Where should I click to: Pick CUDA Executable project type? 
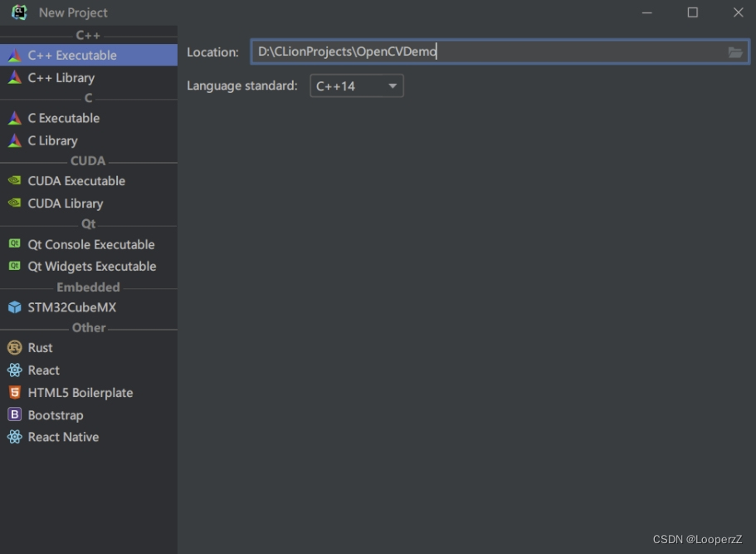click(89, 180)
